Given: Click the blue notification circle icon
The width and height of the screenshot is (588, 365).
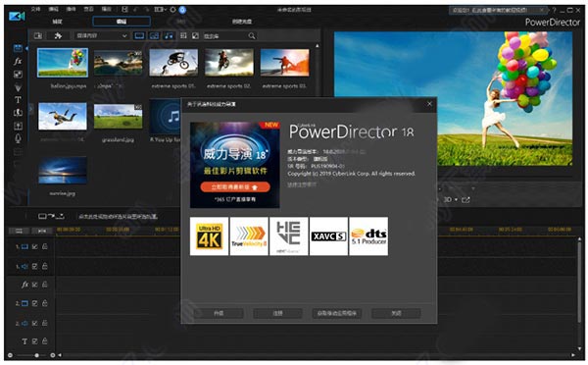Looking at the screenshot, I should tap(182, 10).
